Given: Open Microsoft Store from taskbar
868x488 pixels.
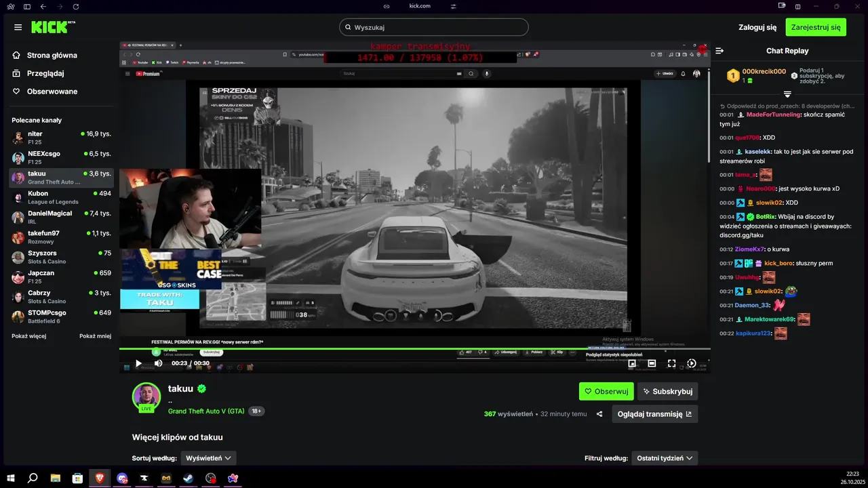Looking at the screenshot, I should [77, 478].
